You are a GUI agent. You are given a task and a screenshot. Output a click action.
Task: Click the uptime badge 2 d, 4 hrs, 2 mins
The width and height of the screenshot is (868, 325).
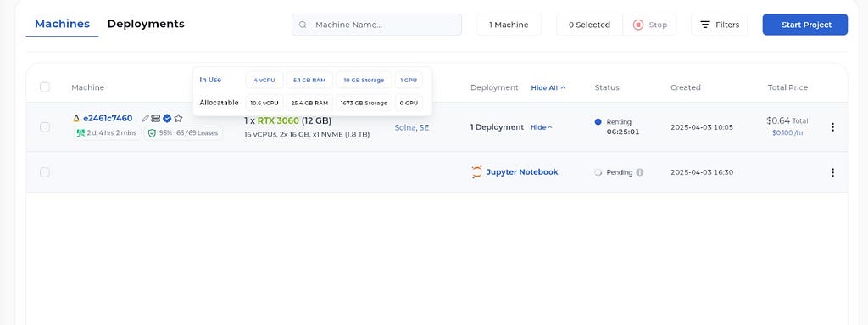pos(108,133)
